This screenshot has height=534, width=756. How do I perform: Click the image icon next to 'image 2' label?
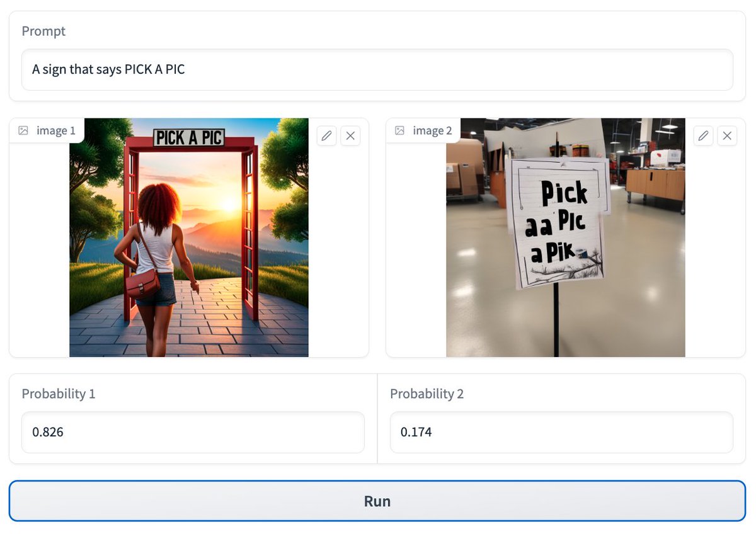pyautogui.click(x=399, y=130)
